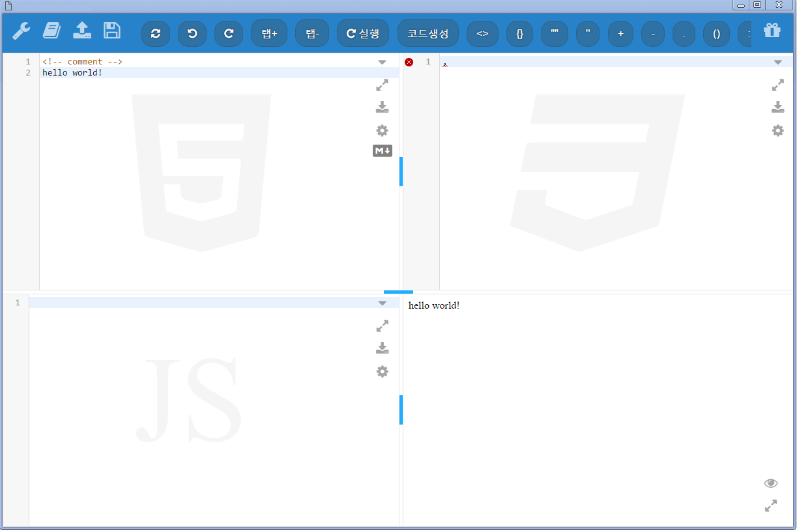This screenshot has width=797, height=532.
Task: Click the horizontal blue pane splitter handle
Action: pyautogui.click(x=398, y=292)
